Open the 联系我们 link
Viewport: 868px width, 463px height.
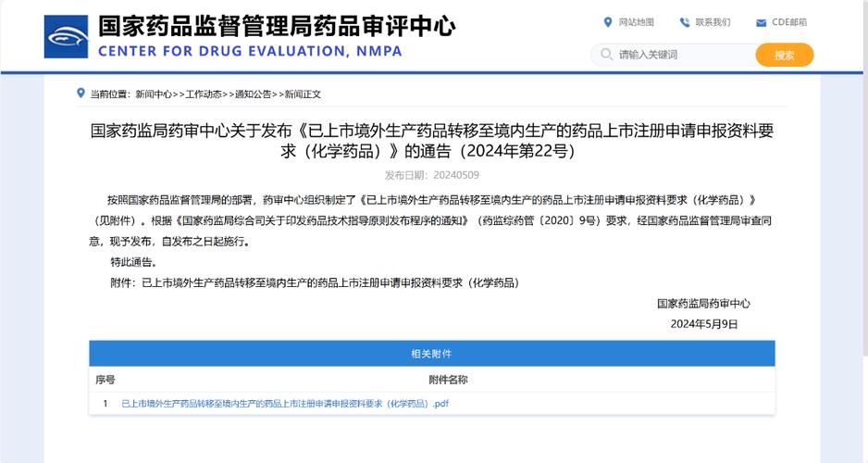tap(713, 22)
